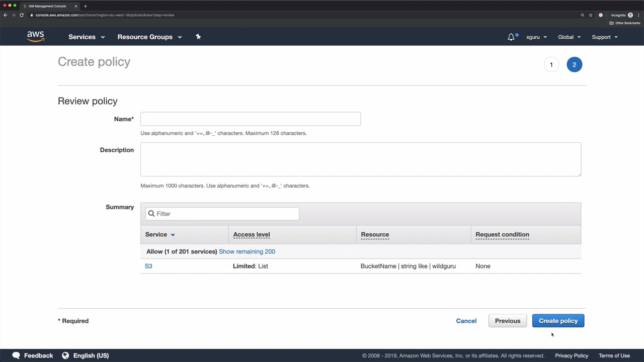Image resolution: width=644 pixels, height=362 pixels.
Task: Click the Feedback speech bubble icon
Action: click(x=16, y=355)
